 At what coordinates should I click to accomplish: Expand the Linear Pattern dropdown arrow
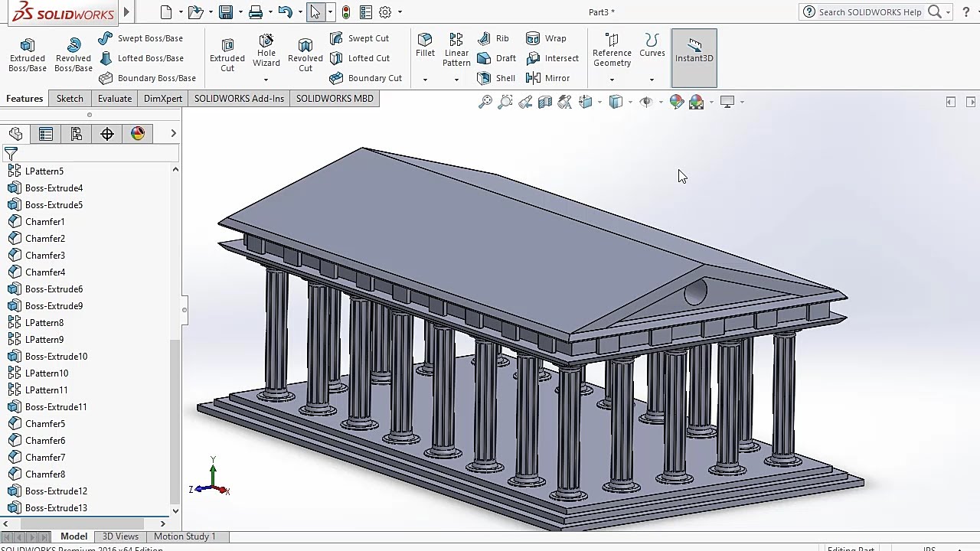point(456,80)
